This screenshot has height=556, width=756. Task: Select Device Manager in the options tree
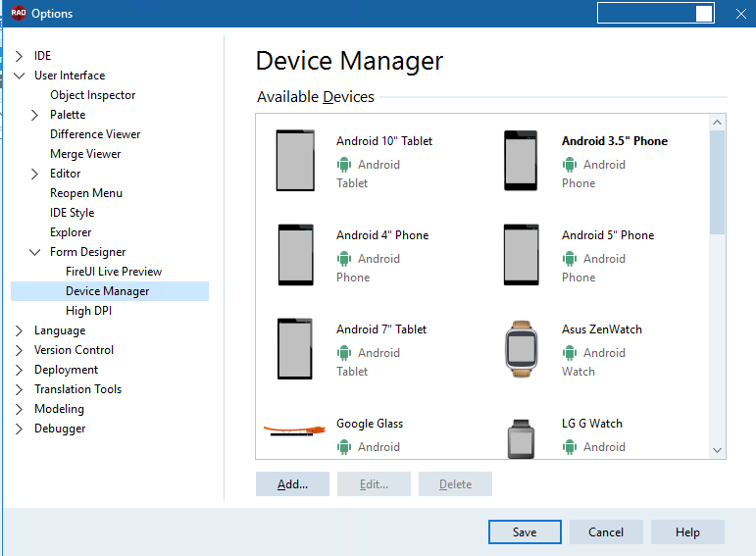click(110, 291)
